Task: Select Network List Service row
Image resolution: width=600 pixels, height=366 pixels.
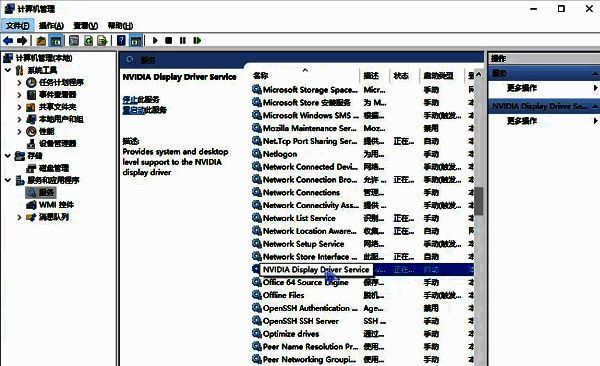Action: (362, 218)
